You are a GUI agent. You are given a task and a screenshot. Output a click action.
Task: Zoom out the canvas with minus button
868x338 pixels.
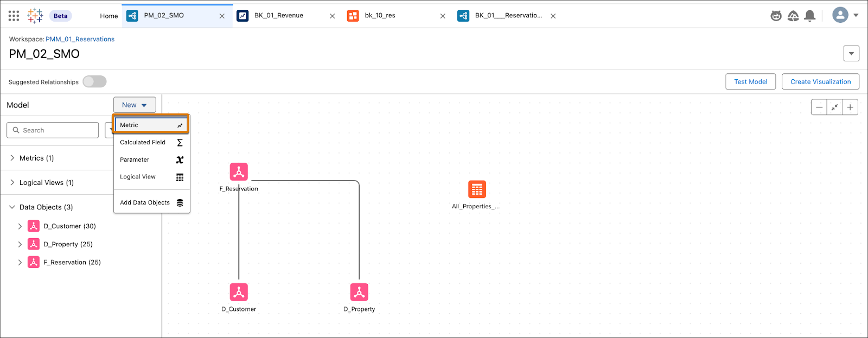[x=819, y=107]
